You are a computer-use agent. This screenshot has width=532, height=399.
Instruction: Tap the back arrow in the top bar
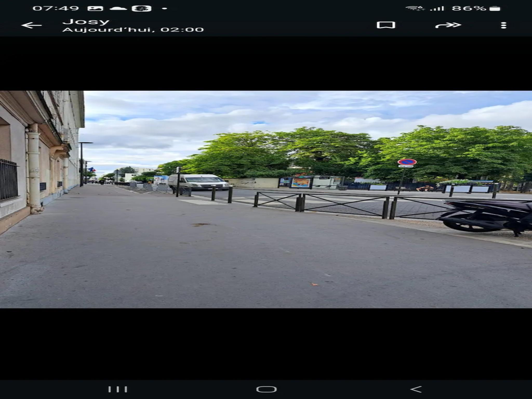(31, 25)
